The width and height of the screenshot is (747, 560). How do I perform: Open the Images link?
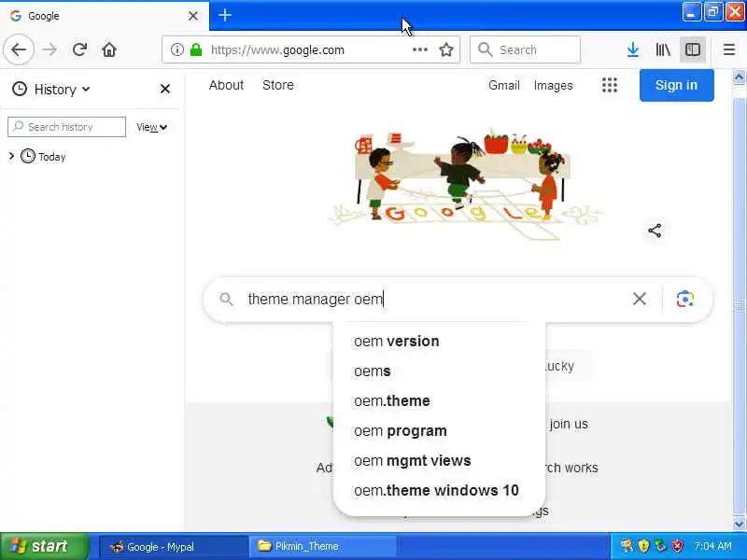point(553,85)
